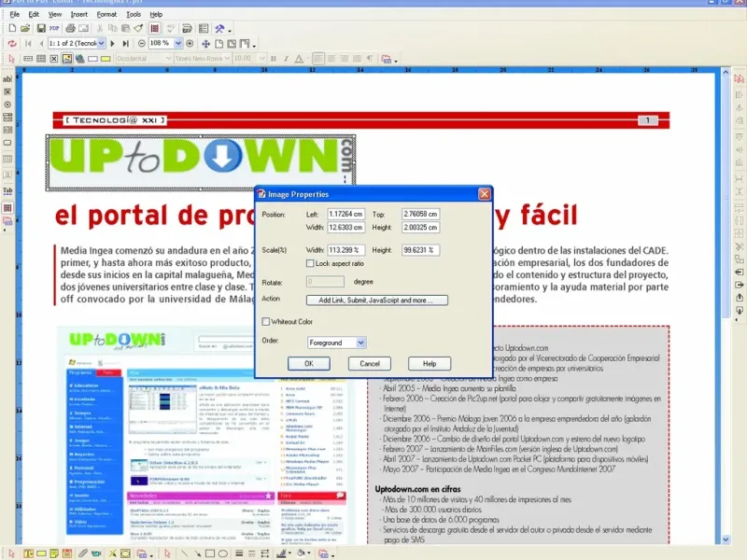Confirm Image Properties with OK

[x=309, y=363]
